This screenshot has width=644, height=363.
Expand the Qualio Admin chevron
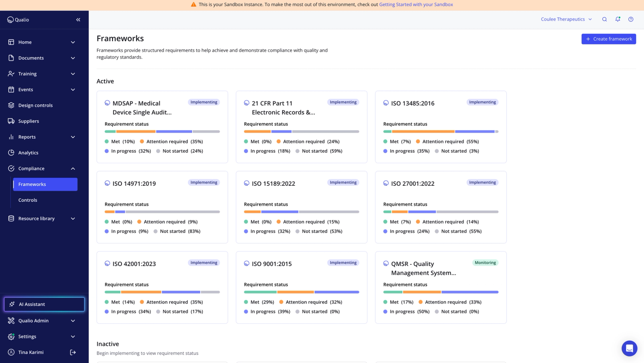coord(73,321)
